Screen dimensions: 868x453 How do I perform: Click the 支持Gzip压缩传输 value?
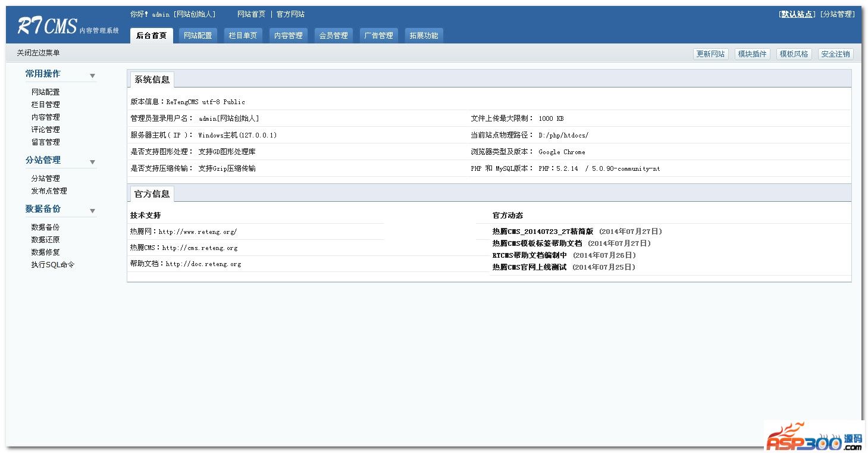(x=227, y=168)
